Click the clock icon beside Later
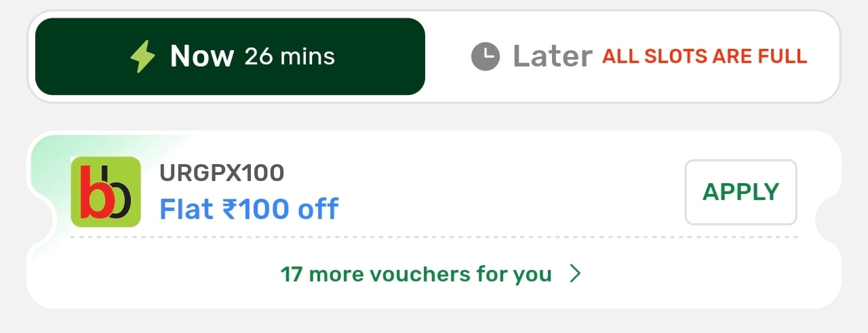Viewport: 868px width, 333px height. (485, 56)
